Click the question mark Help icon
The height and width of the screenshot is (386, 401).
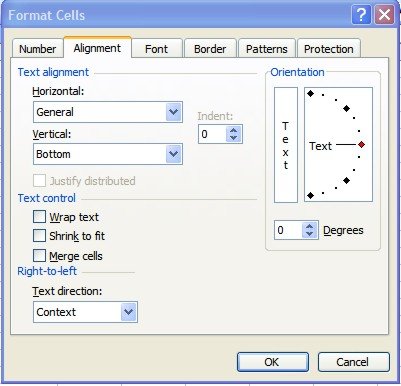(361, 15)
